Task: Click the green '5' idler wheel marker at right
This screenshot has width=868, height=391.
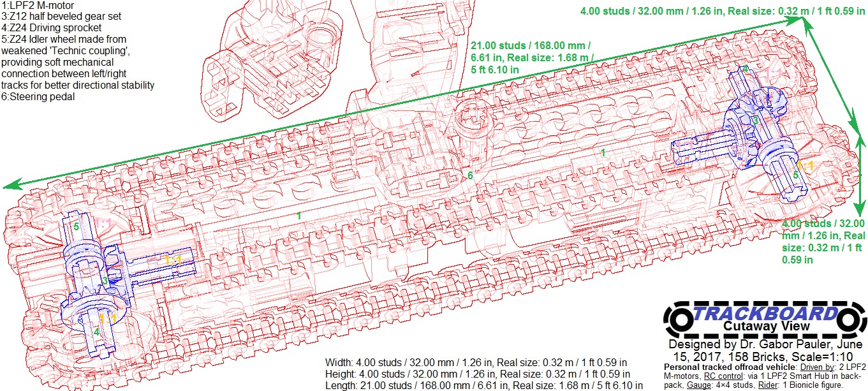Action: (795, 174)
